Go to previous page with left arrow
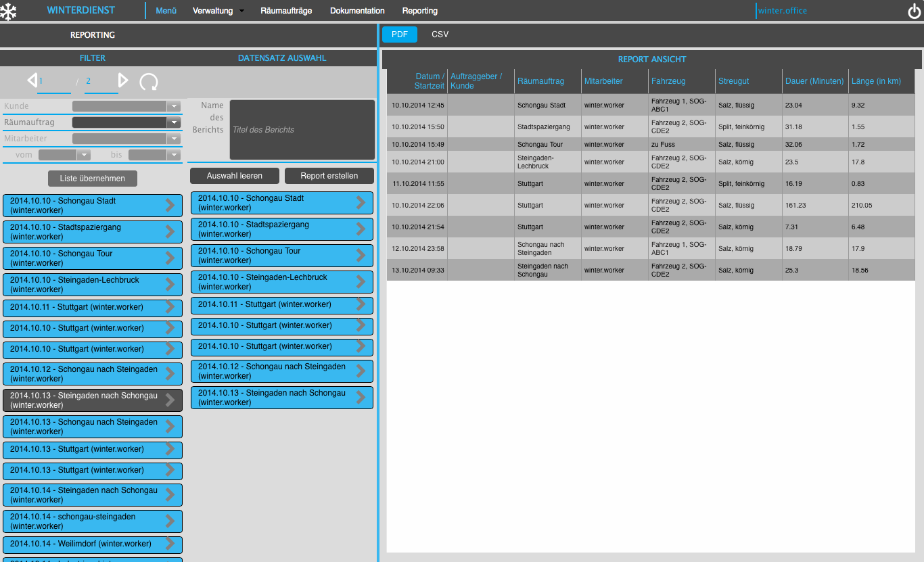 (x=32, y=81)
